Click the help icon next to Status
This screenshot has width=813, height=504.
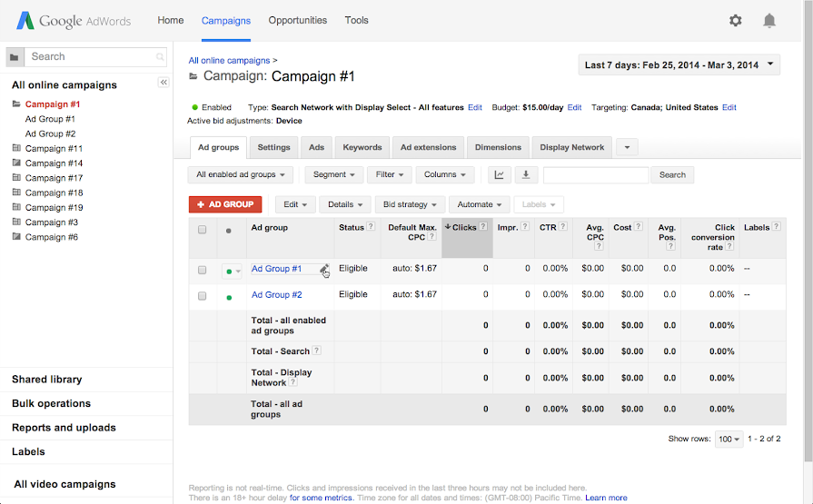(371, 227)
